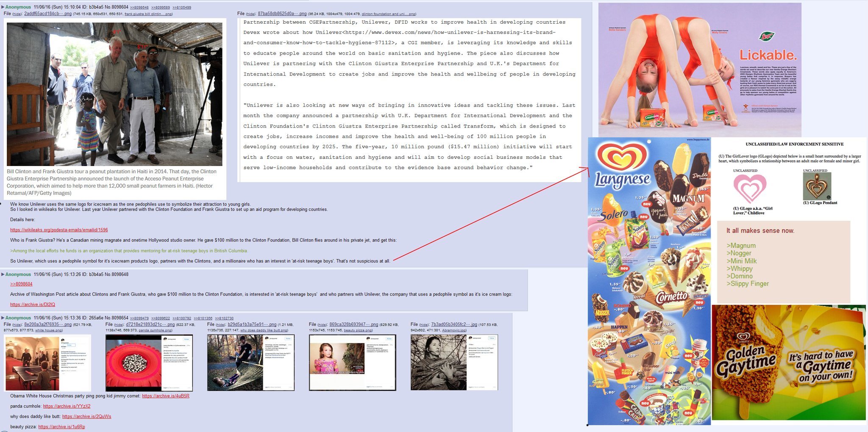
Task: Hide the b29d5a1b3a75e91 file
Action: (220, 325)
